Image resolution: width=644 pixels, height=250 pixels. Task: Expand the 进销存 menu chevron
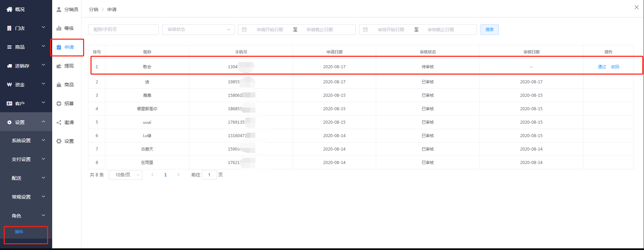(43, 65)
